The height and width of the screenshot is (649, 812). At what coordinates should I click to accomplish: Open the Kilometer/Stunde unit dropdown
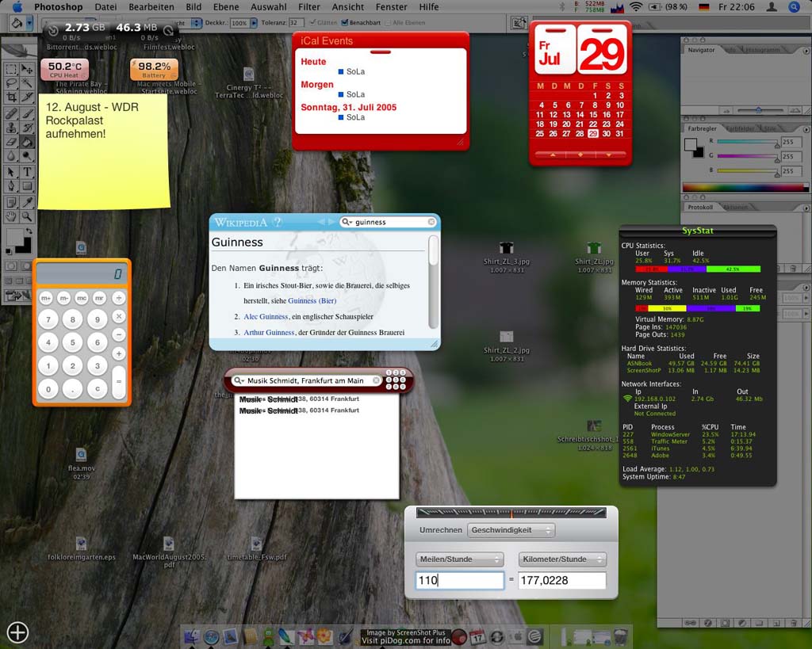coord(562,559)
